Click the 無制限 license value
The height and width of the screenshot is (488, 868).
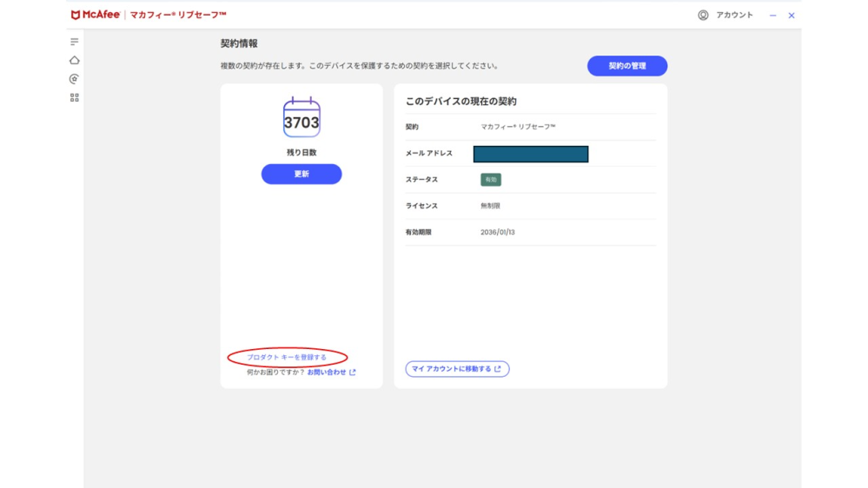tap(490, 206)
